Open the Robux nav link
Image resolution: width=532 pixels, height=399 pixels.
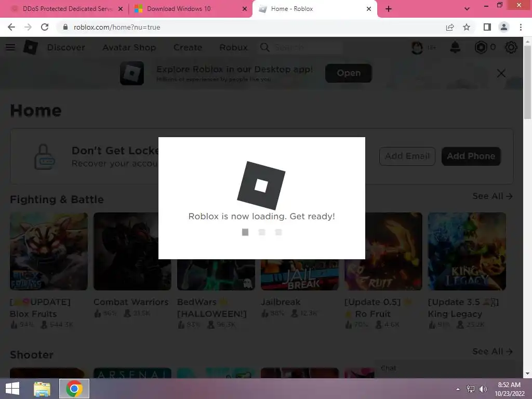pyautogui.click(x=233, y=47)
